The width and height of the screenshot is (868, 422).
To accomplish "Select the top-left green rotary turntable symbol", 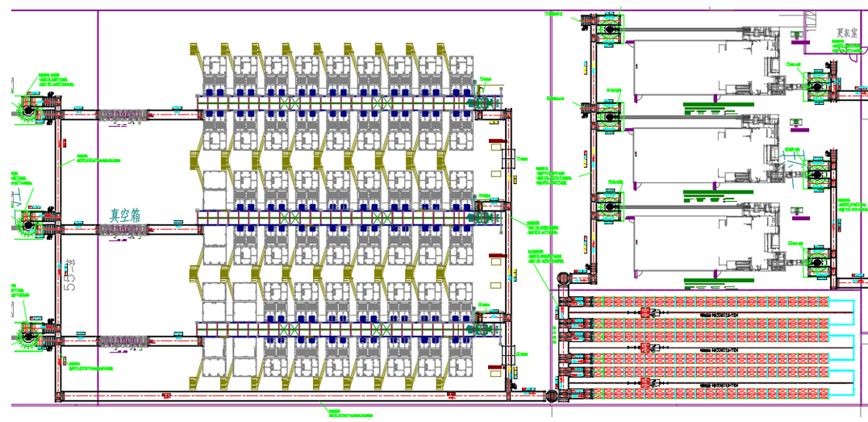I will [x=27, y=110].
